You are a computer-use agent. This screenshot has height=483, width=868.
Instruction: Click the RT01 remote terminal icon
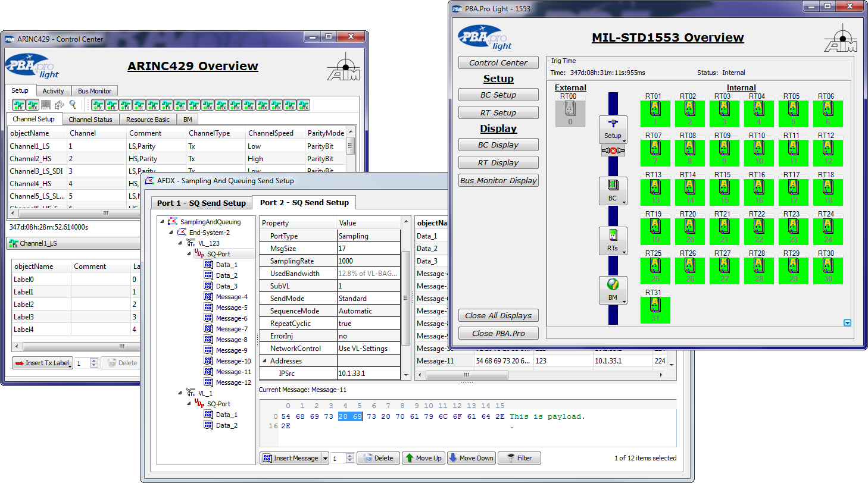point(655,112)
